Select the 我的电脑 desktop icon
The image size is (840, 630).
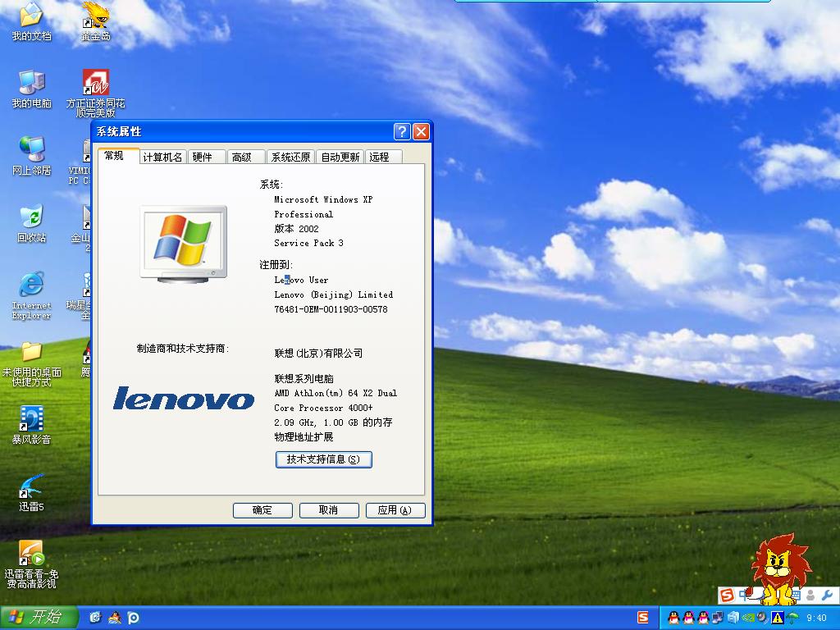[31, 89]
